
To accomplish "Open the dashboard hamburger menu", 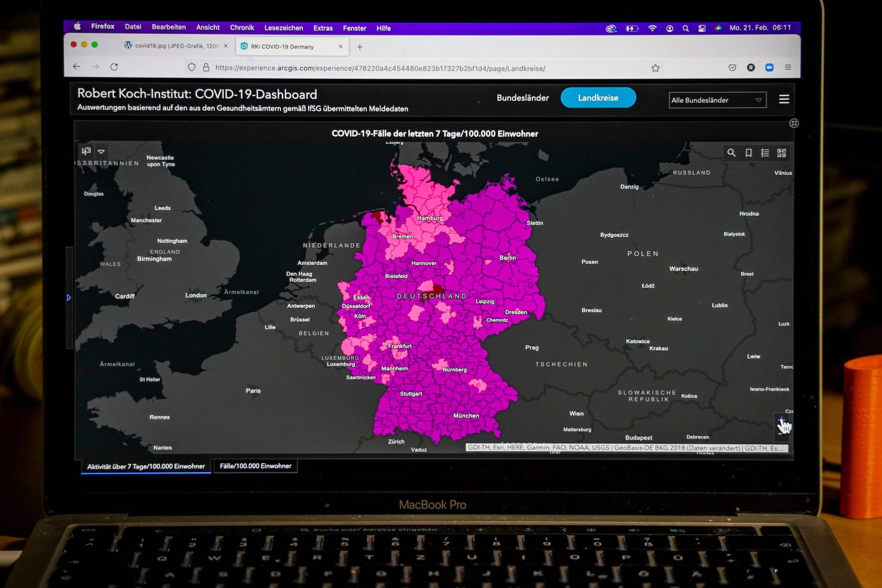I will point(784,99).
